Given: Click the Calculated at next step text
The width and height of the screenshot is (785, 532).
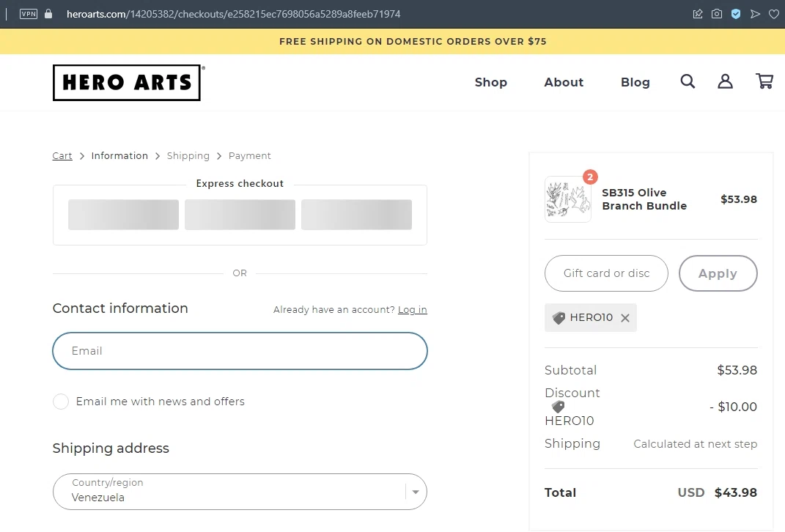Looking at the screenshot, I should point(696,444).
